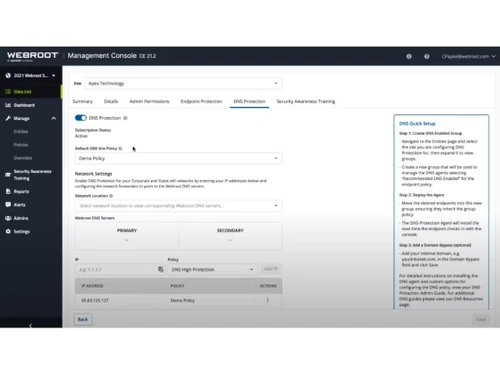Click the PRIMARY DNS server cell
This screenshot has height=375, width=500.
[127, 236]
